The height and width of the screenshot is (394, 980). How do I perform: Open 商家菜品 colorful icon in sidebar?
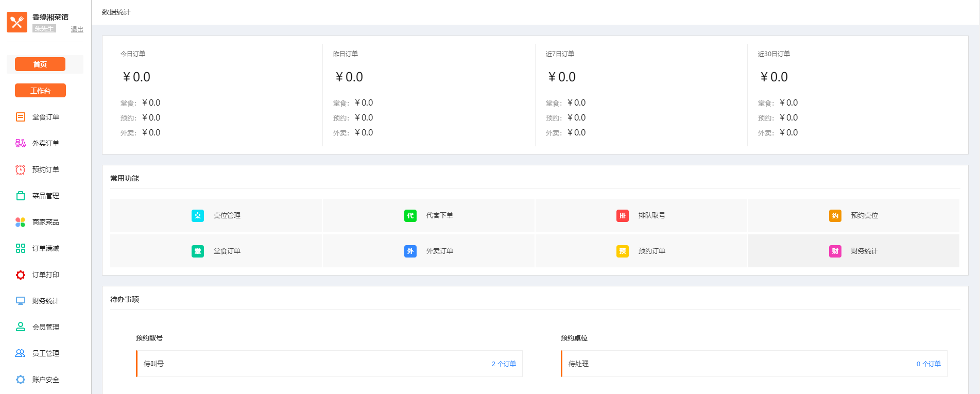(x=21, y=222)
